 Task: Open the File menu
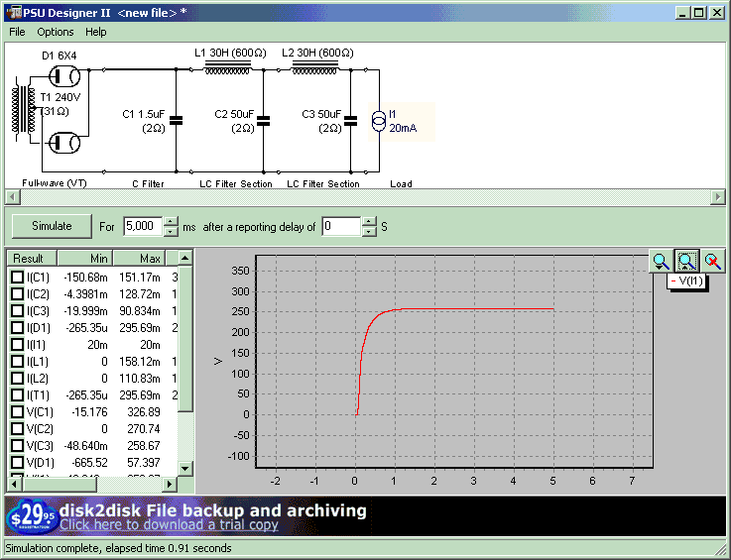click(x=17, y=32)
